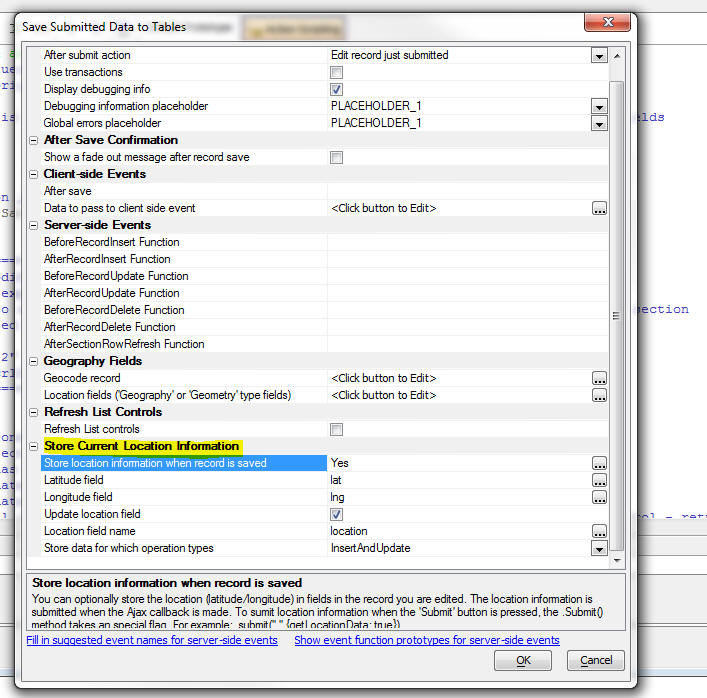Image resolution: width=707 pixels, height=698 pixels.
Task: Open After submit action dropdown
Action: click(x=599, y=55)
